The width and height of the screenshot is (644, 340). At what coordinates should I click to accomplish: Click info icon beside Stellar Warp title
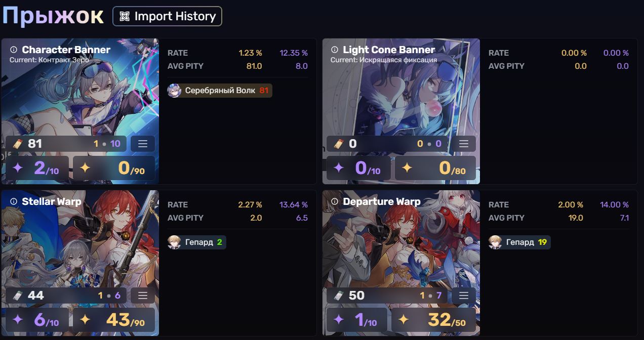click(x=14, y=201)
